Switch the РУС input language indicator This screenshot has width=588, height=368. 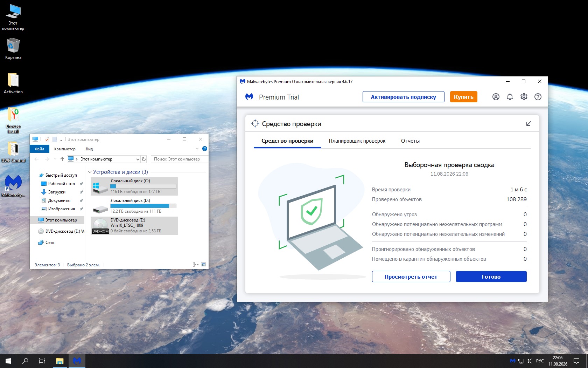(x=540, y=361)
